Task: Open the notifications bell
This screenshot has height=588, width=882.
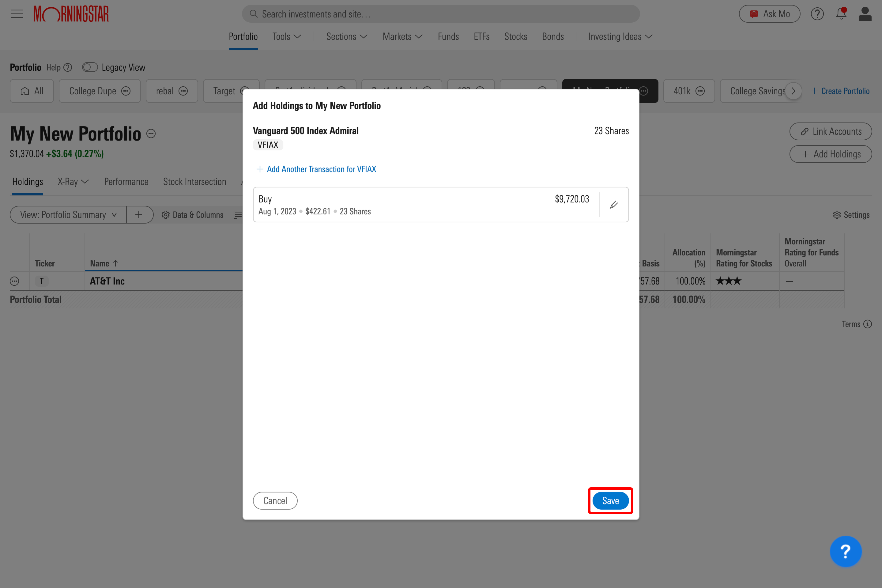Action: (841, 13)
